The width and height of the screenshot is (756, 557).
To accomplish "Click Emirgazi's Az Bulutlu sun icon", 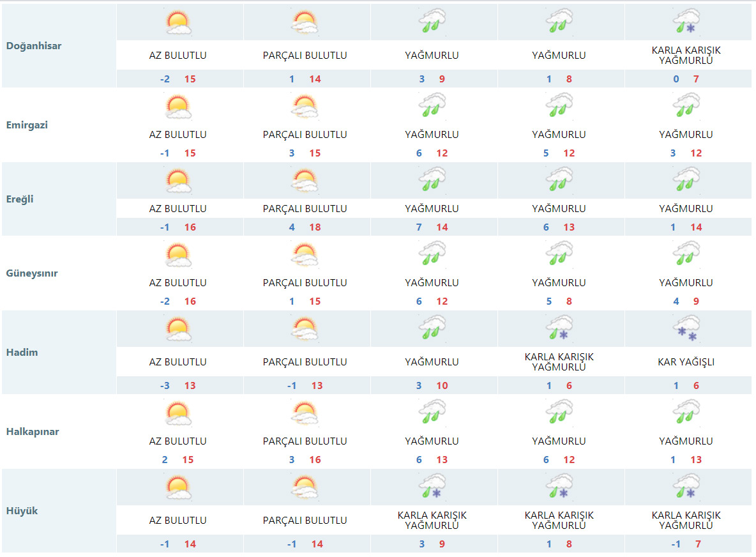I will click(178, 107).
